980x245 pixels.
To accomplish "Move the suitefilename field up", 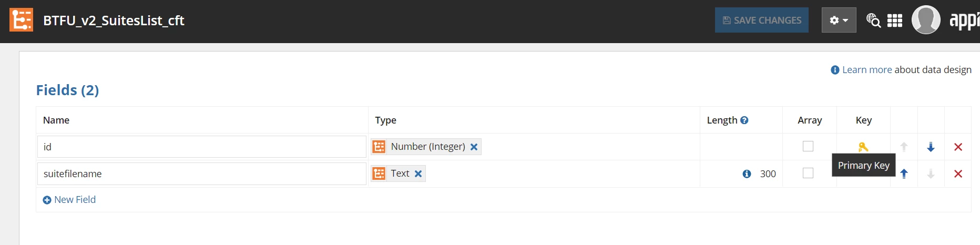I will click(904, 173).
